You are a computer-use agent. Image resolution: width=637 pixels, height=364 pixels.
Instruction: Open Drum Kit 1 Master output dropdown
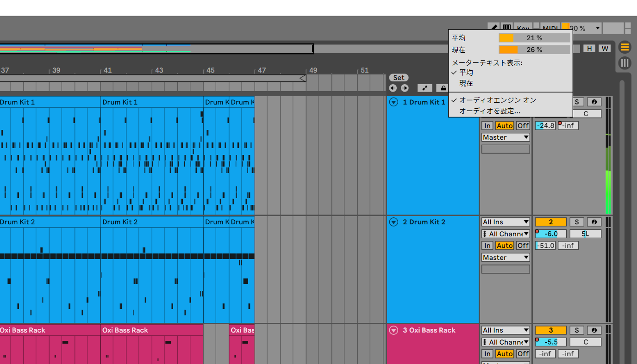(506, 137)
